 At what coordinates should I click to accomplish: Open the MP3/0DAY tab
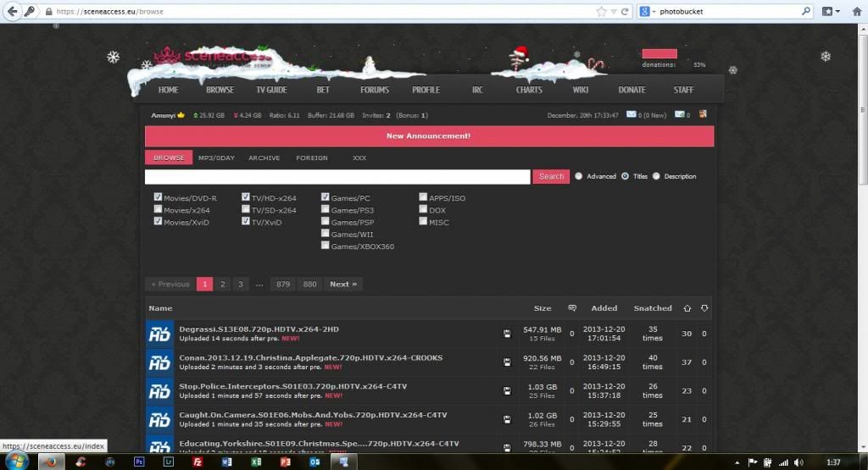point(216,158)
